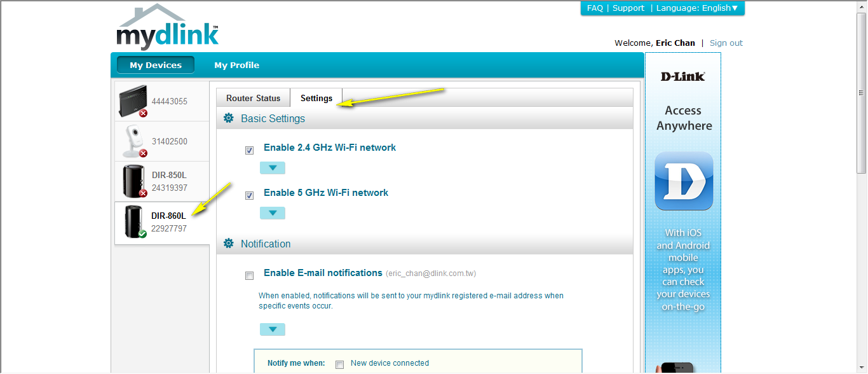Screen dimensions: 868x374
Task: Click the blue D-Link app icon
Action: tap(684, 181)
